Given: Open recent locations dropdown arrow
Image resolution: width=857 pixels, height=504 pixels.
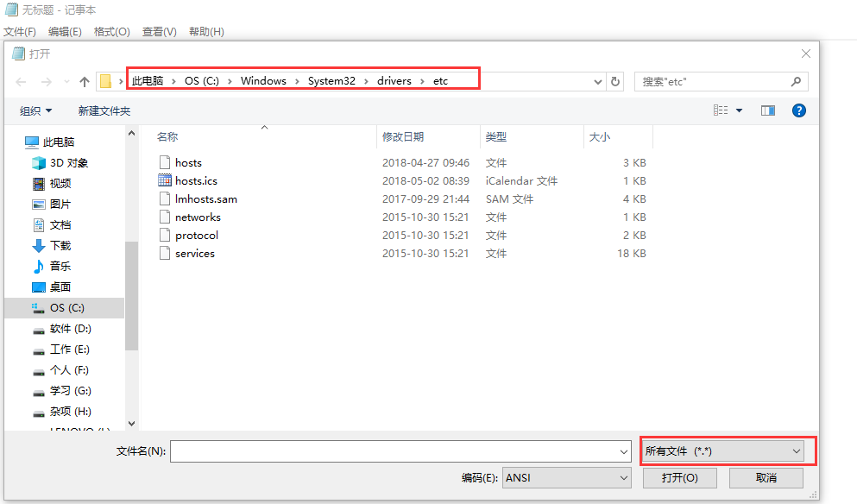Looking at the screenshot, I should coord(66,82).
